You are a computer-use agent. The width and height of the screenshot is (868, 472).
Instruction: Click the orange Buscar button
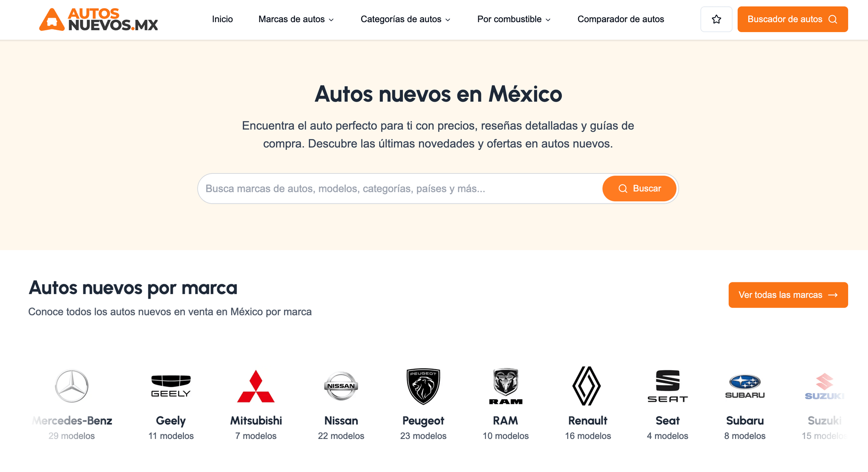click(639, 189)
